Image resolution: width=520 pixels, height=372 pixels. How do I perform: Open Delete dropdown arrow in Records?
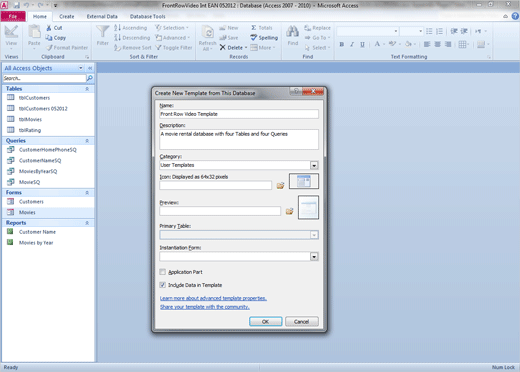coord(246,48)
